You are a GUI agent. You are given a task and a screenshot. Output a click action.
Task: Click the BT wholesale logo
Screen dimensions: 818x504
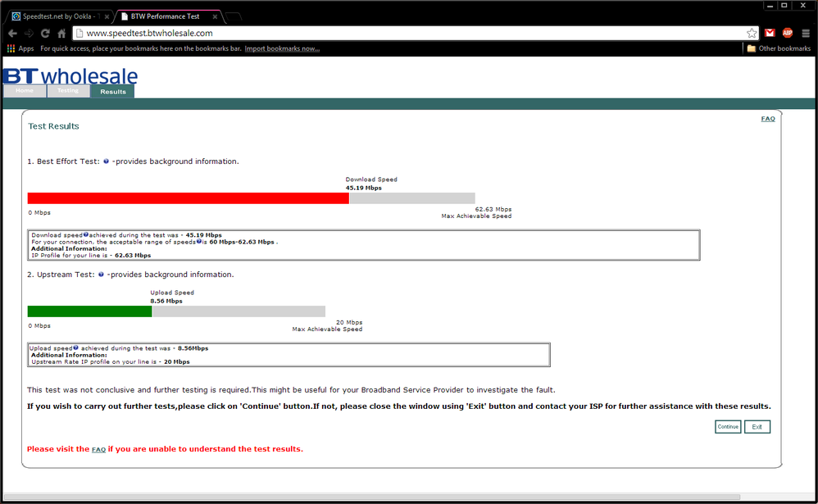70,76
